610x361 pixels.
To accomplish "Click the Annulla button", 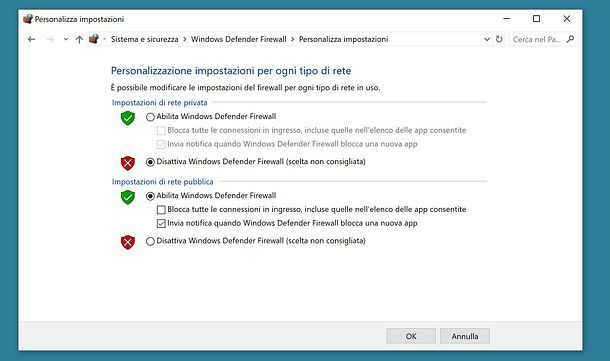I will [465, 336].
